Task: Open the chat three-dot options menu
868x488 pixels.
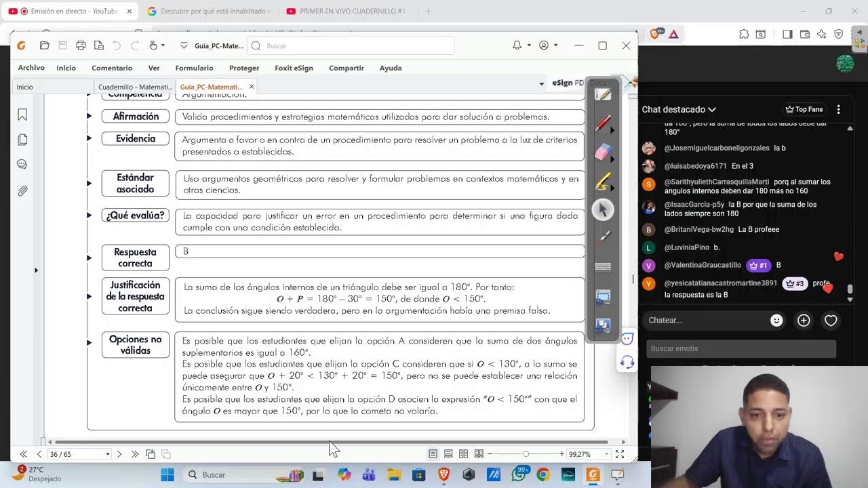Action: 839,109
